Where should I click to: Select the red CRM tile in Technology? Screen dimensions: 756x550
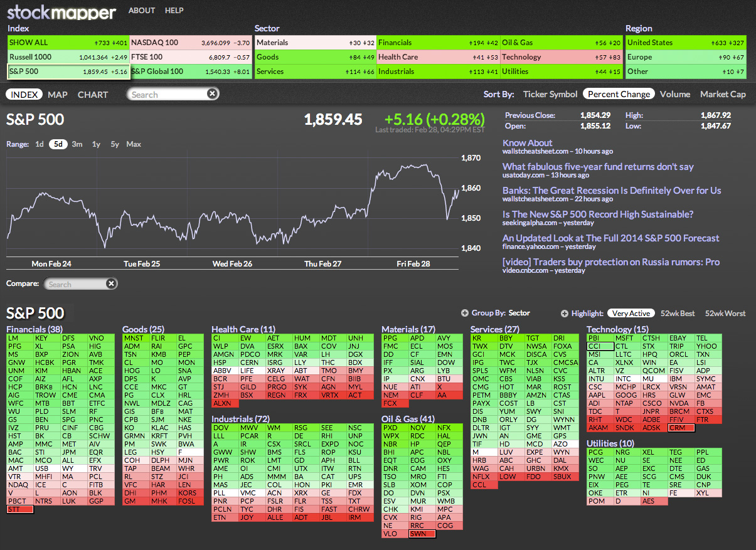[x=681, y=428]
